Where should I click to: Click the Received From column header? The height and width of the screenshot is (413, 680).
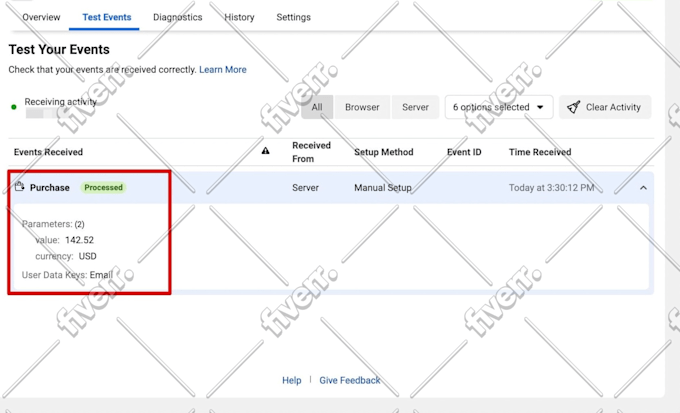point(311,152)
